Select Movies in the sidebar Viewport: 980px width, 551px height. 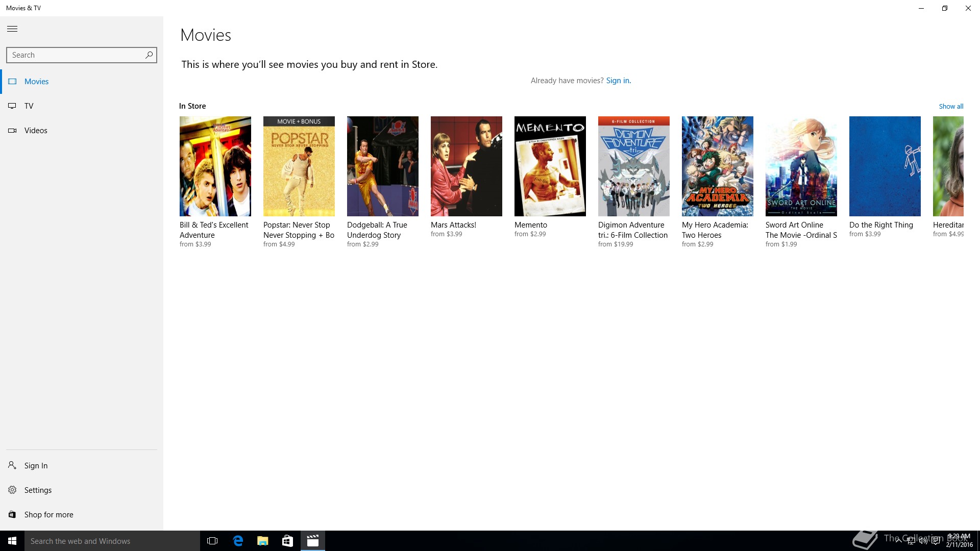82,82
